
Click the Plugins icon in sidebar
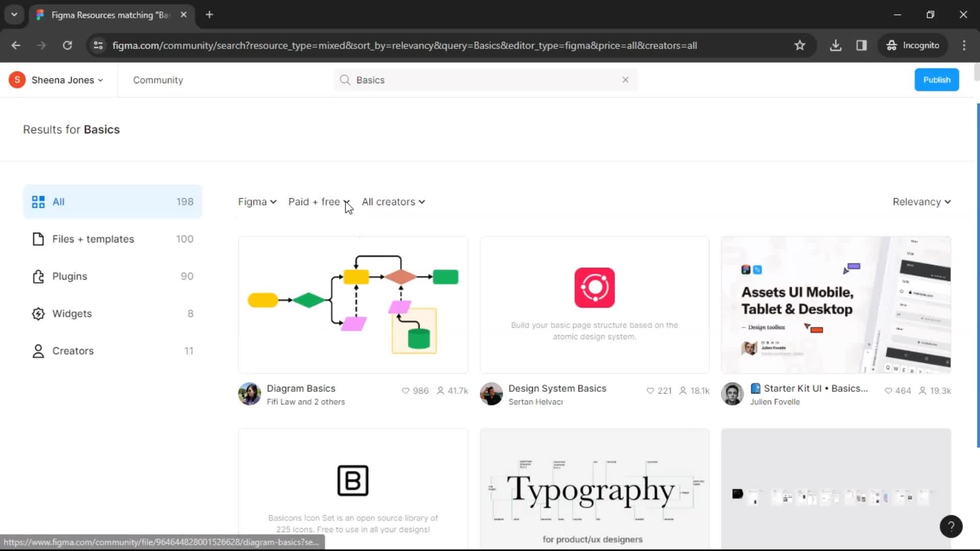(38, 277)
